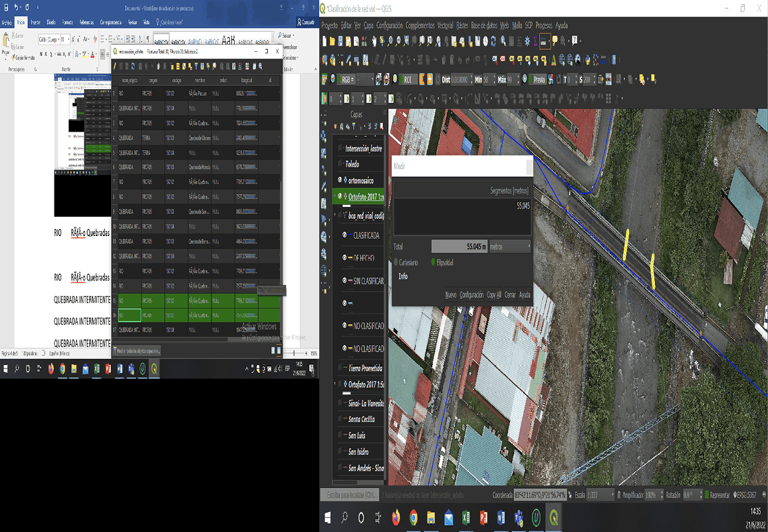Open the Complementos menu
The height and width of the screenshot is (532, 768).
pyautogui.click(x=420, y=25)
